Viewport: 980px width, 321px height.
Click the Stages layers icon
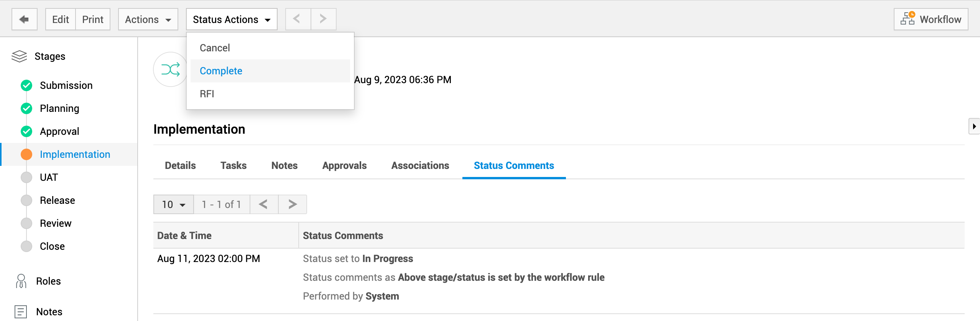pyautogui.click(x=19, y=56)
